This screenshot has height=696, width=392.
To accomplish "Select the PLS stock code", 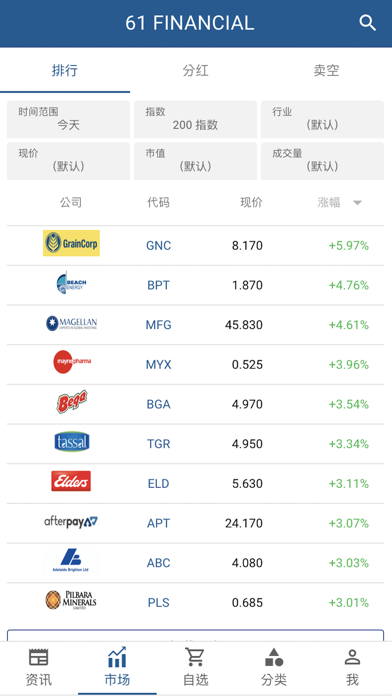I will click(158, 603).
